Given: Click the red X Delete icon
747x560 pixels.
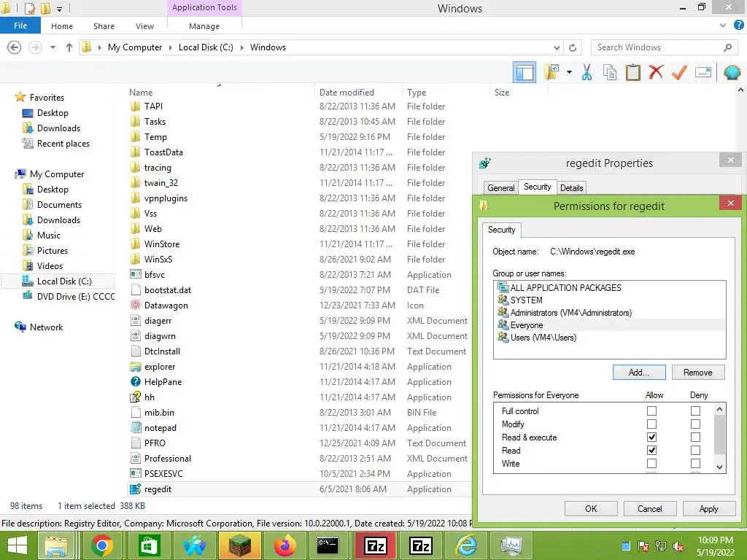Looking at the screenshot, I should pyautogui.click(x=656, y=72).
